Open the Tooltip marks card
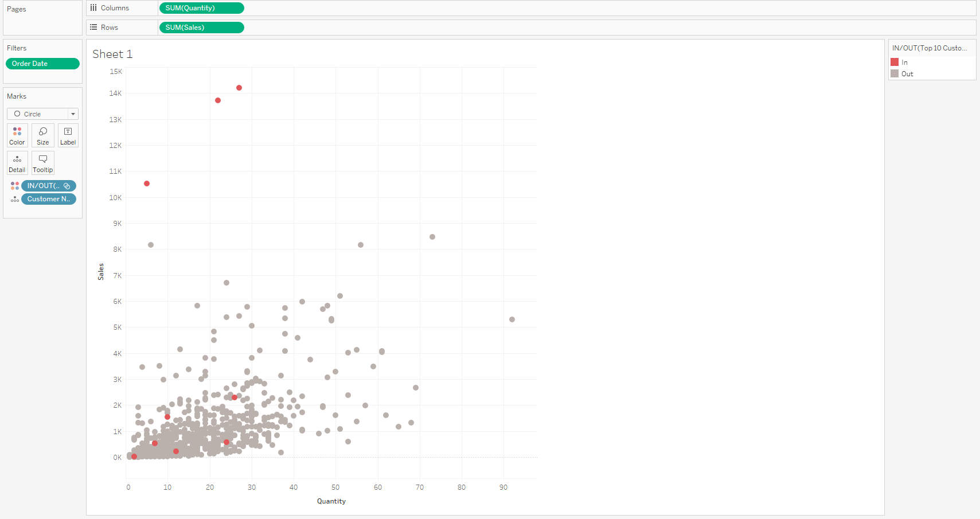 point(43,163)
